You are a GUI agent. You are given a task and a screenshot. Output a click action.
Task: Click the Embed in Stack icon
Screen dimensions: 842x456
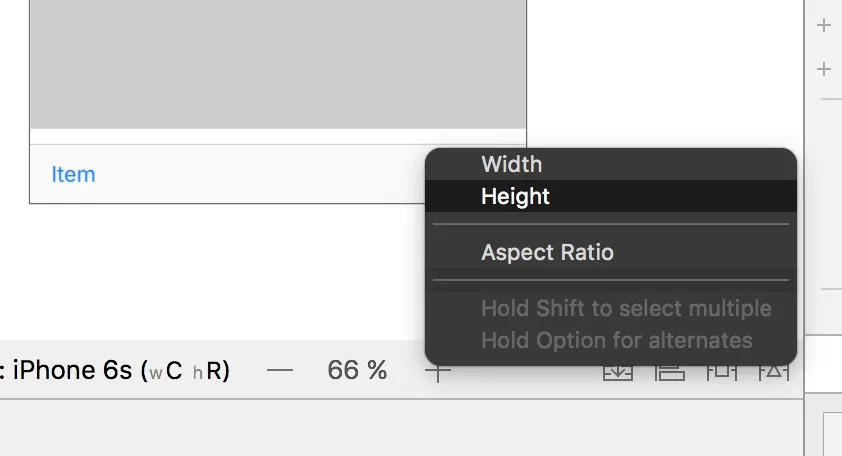point(618,371)
